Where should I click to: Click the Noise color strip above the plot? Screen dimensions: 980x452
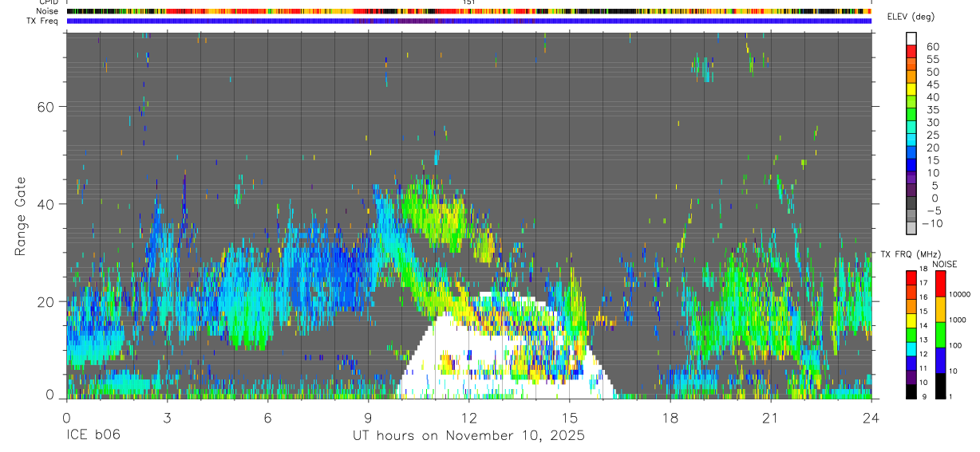(468, 11)
